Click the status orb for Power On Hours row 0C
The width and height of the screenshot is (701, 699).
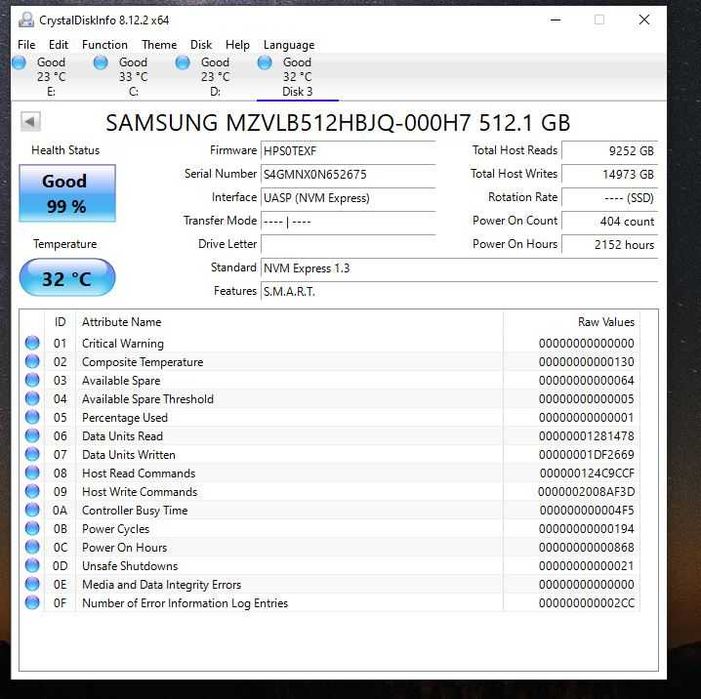32,547
